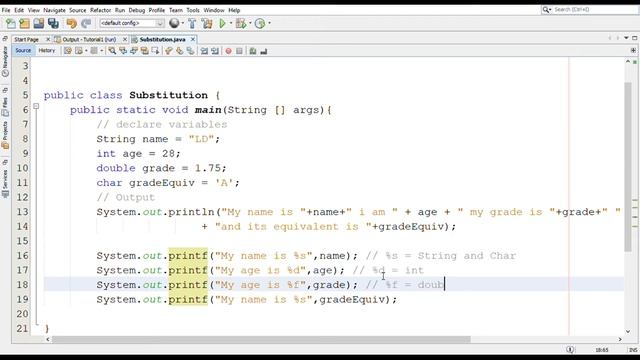The height and width of the screenshot is (360, 640).
Task: Run the project with green play icon
Action: [x=222, y=24]
